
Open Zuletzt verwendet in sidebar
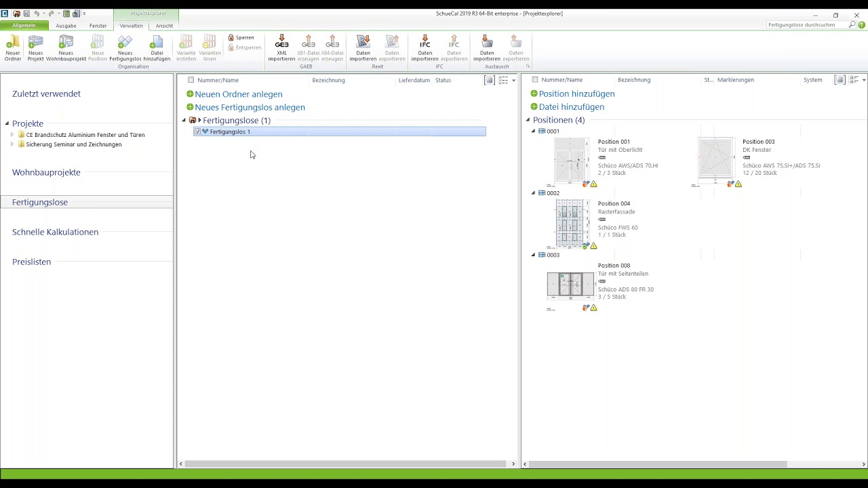click(x=46, y=94)
